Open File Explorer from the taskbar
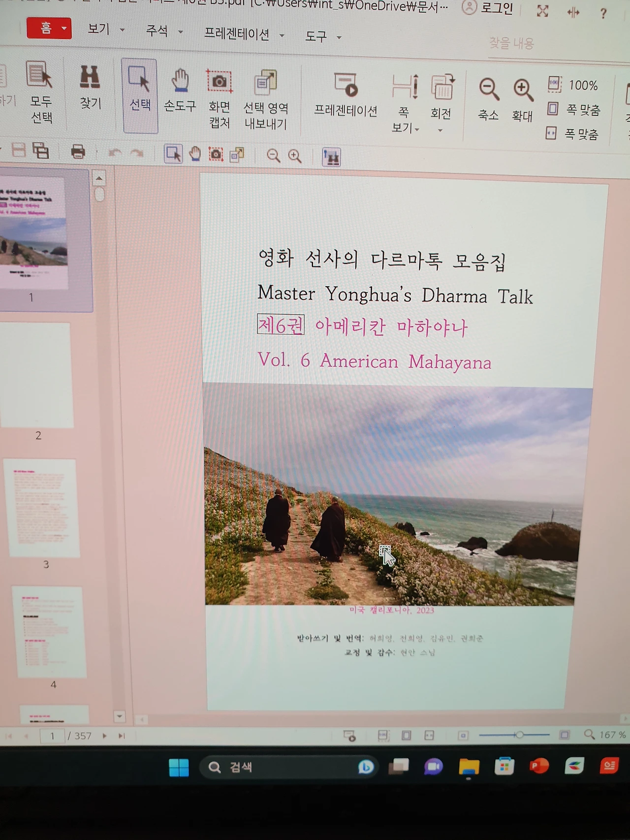 (469, 767)
